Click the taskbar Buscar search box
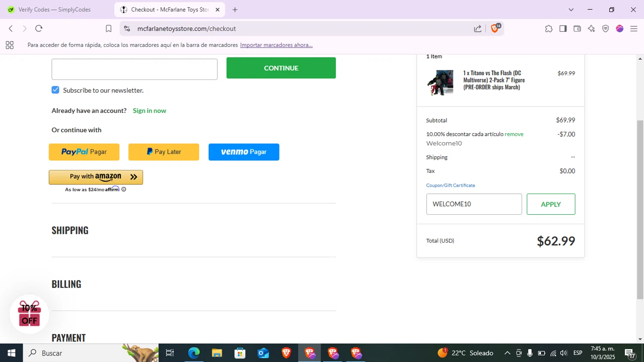 91,353
